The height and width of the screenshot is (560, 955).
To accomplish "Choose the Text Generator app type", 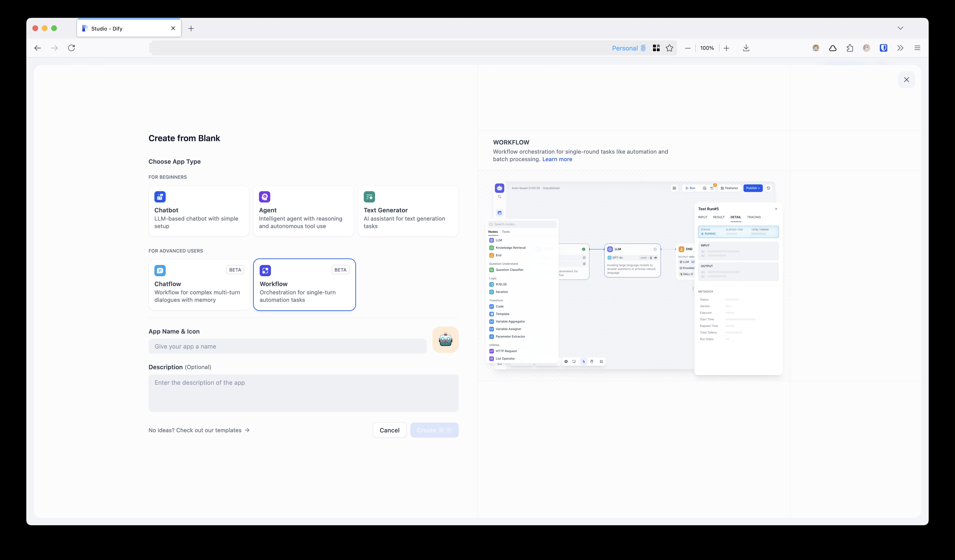I will tap(408, 211).
